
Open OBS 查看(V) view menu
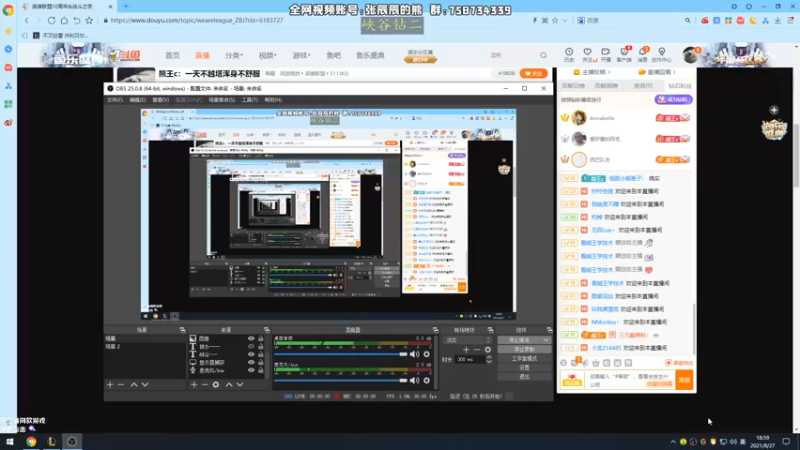coord(161,100)
